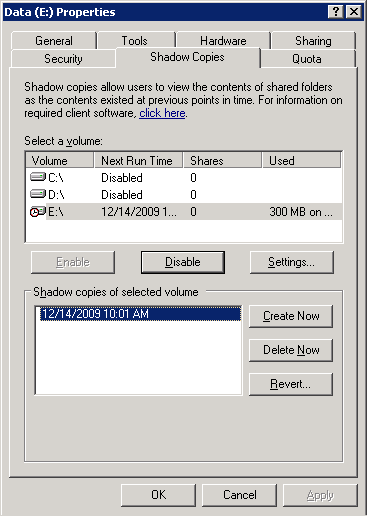Create a shadow copy with Create Now
The image size is (367, 517).
tap(291, 316)
